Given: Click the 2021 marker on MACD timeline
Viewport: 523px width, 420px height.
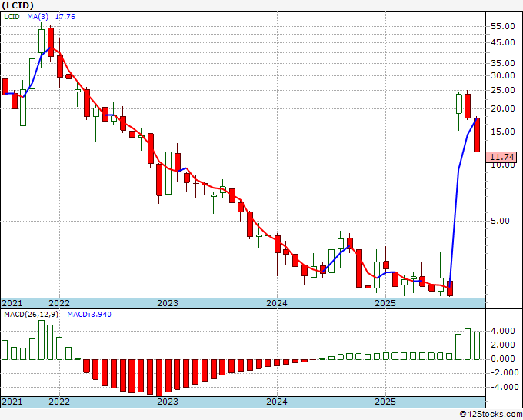Looking at the screenshot, I should point(12,402).
